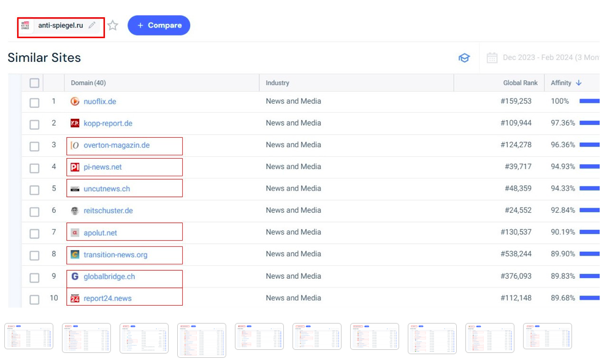
Task: Check the box for nuoflix.de row
Action: pos(34,103)
